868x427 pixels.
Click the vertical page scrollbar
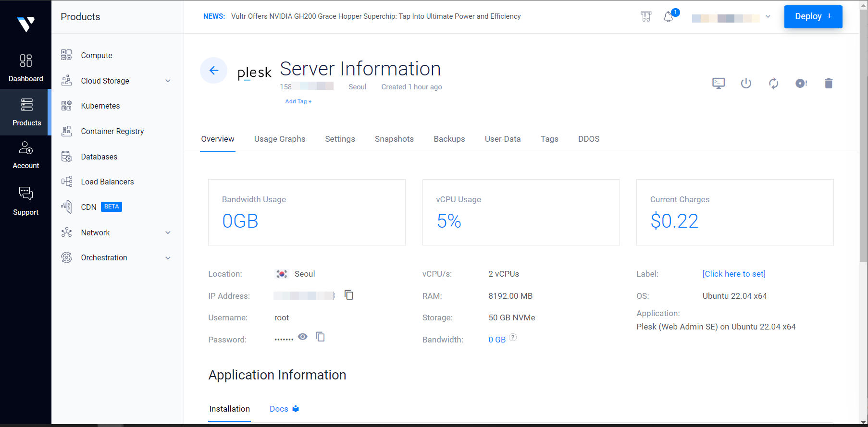click(863, 136)
